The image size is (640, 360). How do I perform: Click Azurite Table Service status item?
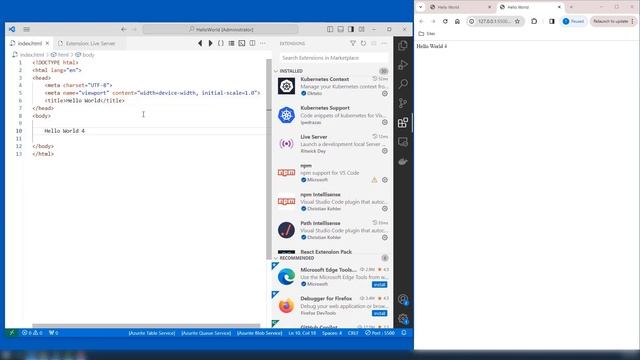(151, 333)
